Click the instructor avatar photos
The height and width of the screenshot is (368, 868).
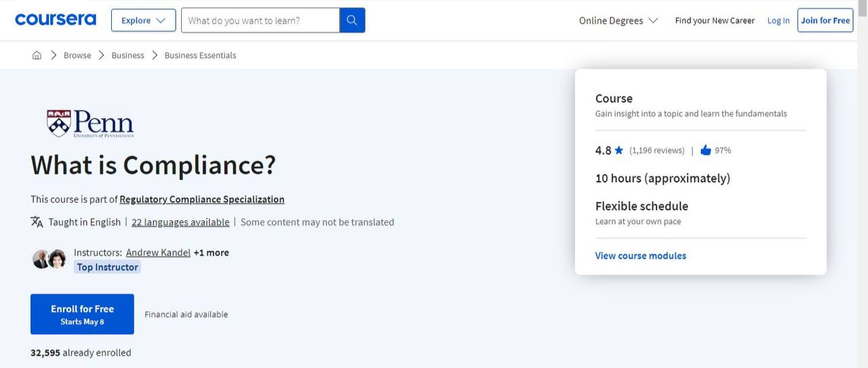49,259
